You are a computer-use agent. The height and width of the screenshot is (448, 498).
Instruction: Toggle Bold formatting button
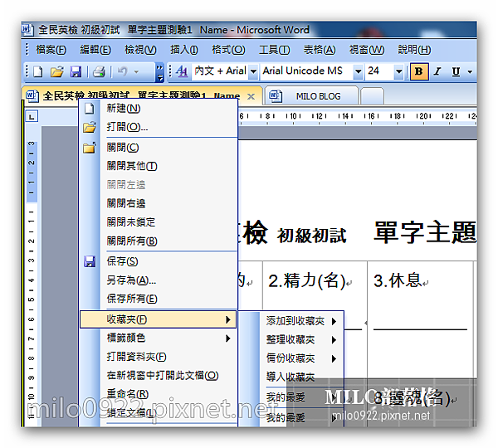419,71
